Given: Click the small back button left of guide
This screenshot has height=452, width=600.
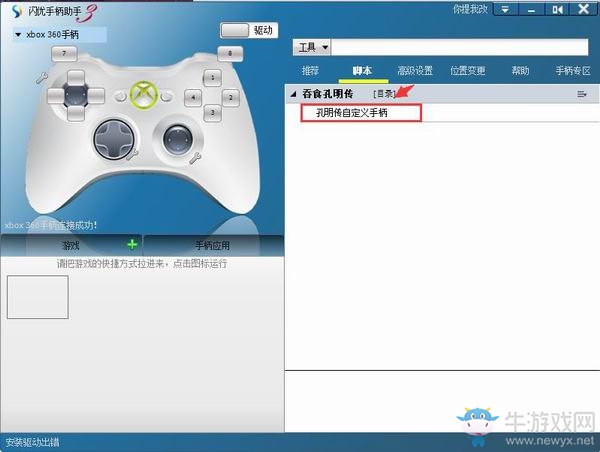Looking at the screenshot, I should (121, 97).
